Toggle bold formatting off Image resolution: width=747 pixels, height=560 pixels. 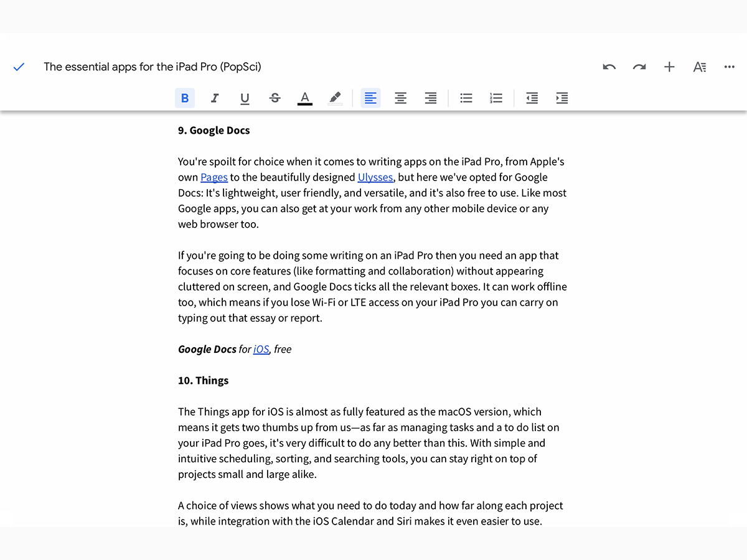[x=185, y=98]
